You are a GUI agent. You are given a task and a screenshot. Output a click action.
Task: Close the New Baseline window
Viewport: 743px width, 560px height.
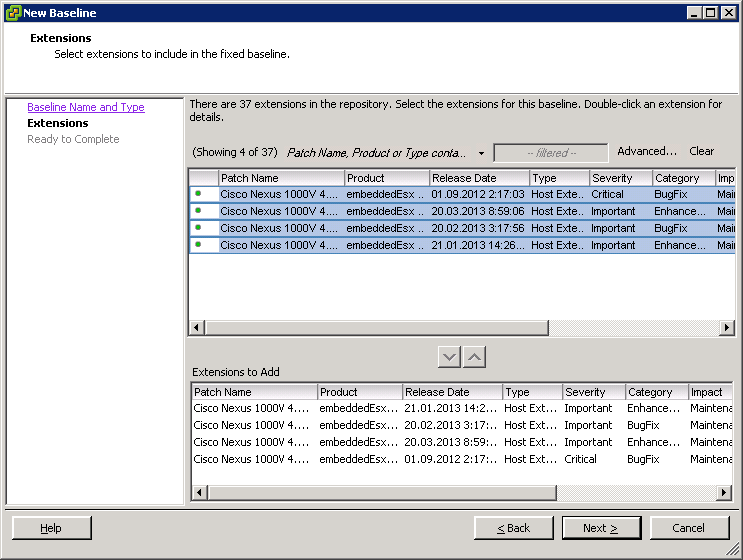[x=728, y=13]
